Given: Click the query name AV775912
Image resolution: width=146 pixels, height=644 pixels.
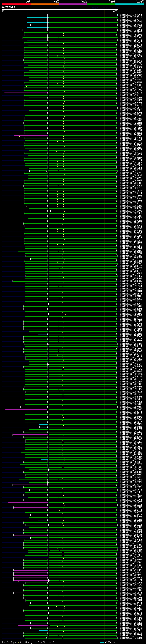Looking at the screenshot, I should click(8, 8).
